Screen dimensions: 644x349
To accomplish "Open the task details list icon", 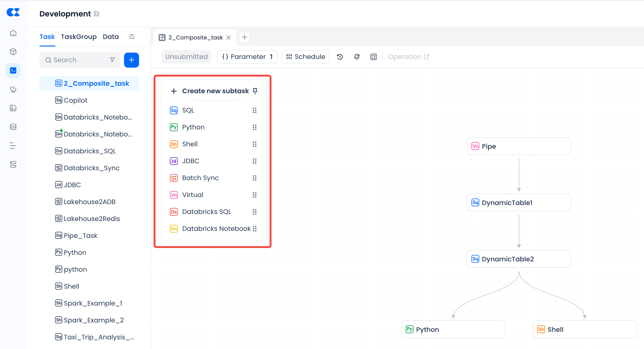I will tap(373, 57).
